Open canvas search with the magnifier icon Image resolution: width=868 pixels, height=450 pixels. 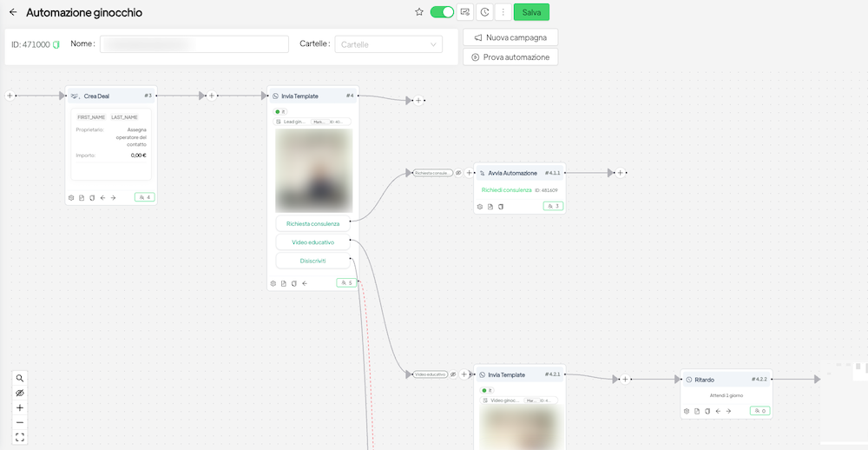(20, 379)
